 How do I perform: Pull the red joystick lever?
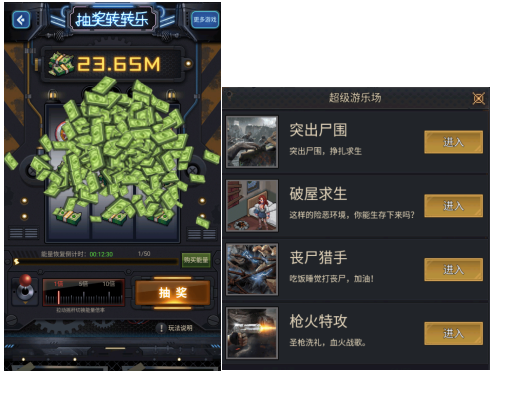[x=25, y=288]
